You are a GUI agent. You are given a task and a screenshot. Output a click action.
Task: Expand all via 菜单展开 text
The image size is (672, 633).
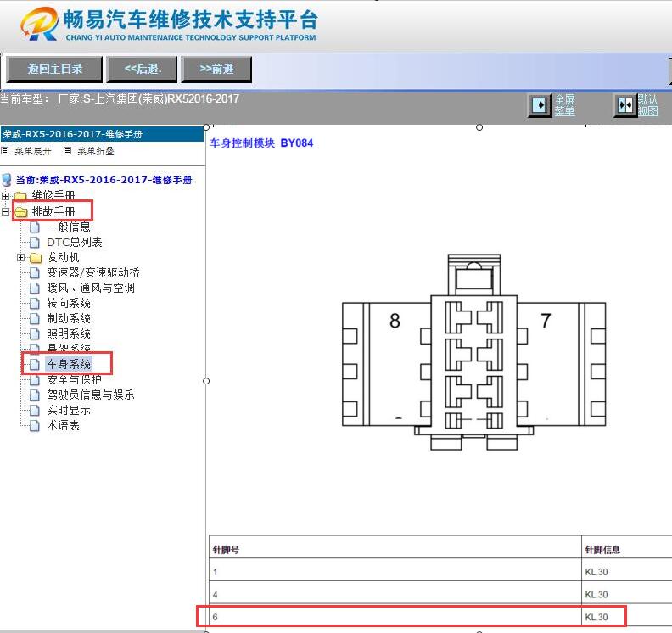(x=33, y=151)
